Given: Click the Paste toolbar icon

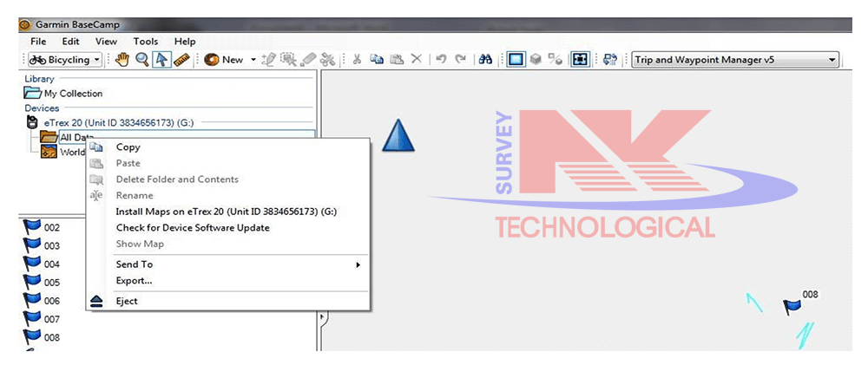Looking at the screenshot, I should (397, 60).
